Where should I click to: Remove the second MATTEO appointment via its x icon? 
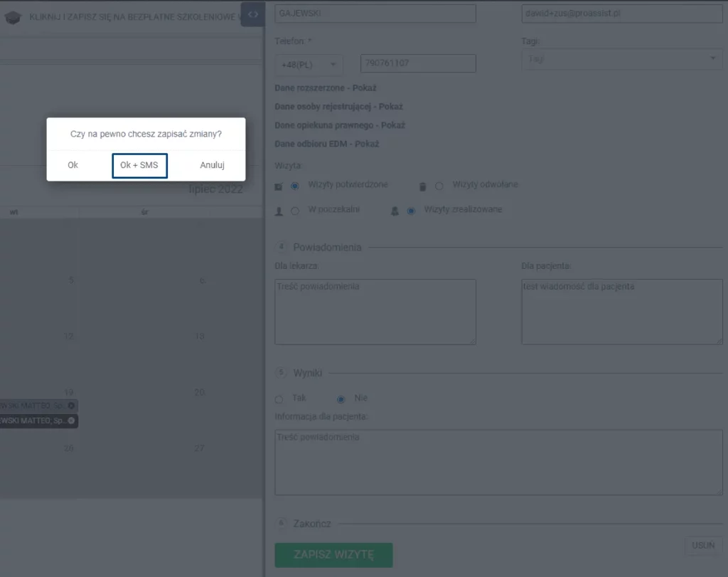[x=72, y=421]
